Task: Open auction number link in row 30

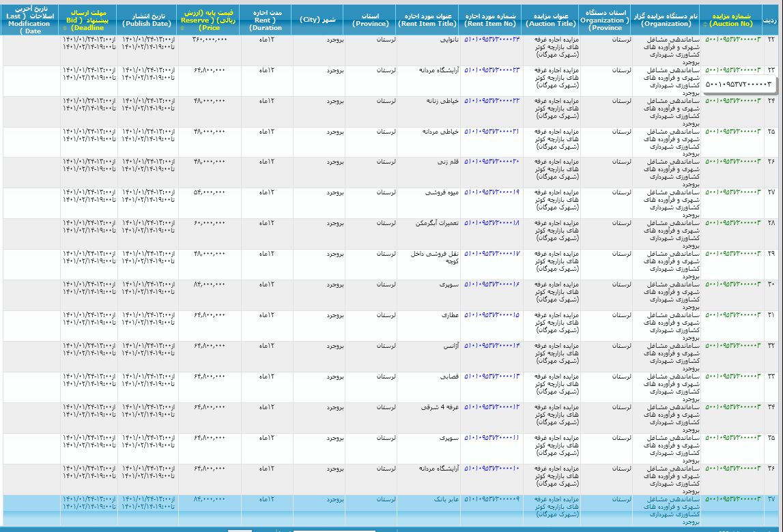Action: (x=732, y=284)
